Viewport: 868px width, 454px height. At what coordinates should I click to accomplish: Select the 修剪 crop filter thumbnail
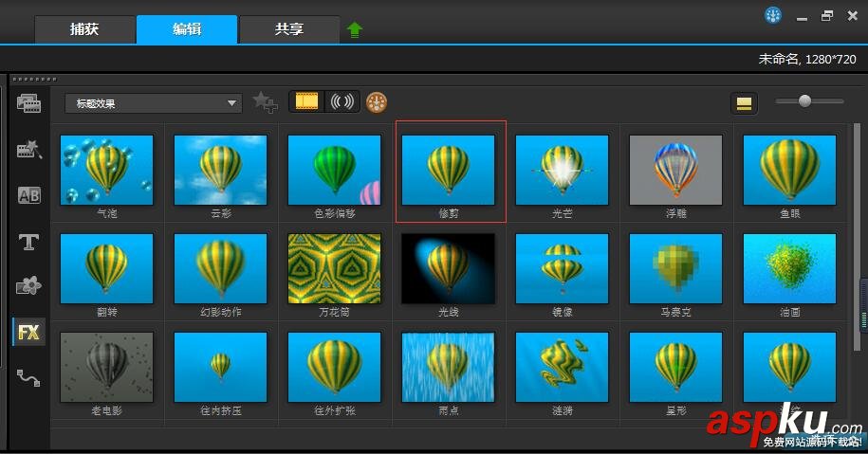click(449, 171)
